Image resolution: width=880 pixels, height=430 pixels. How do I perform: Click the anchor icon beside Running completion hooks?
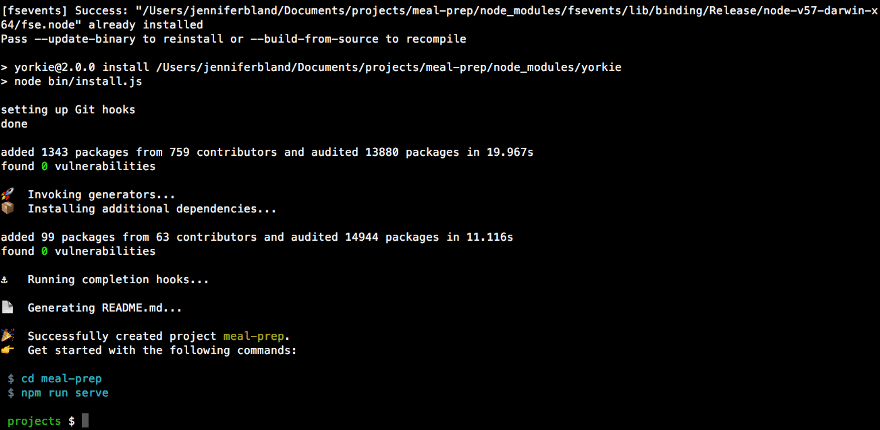(x=6, y=280)
